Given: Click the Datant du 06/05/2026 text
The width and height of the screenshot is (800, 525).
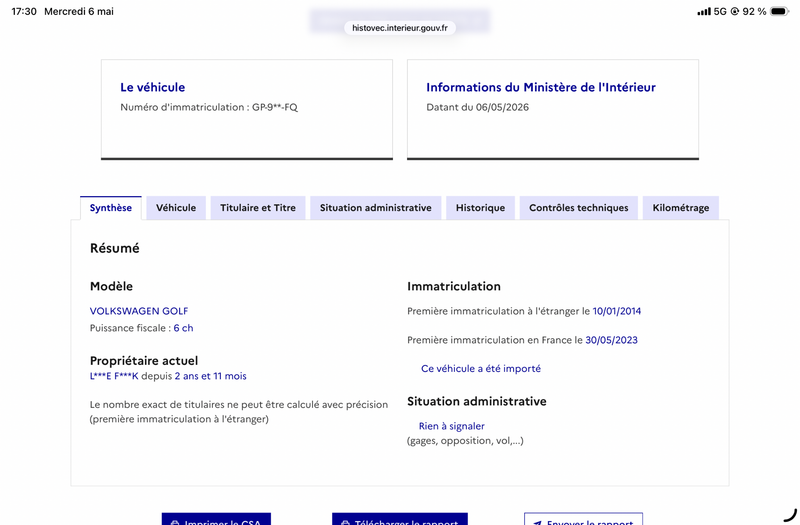Looking at the screenshot, I should 478,107.
